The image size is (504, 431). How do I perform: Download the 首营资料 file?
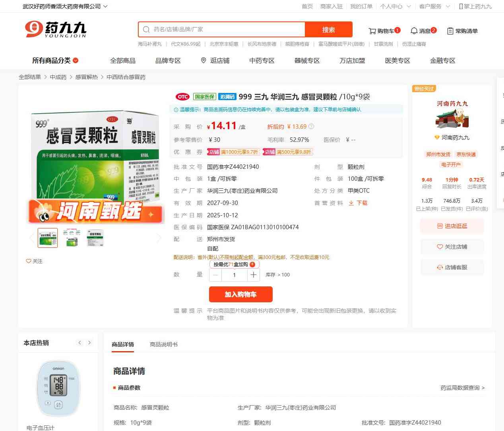(x=358, y=203)
